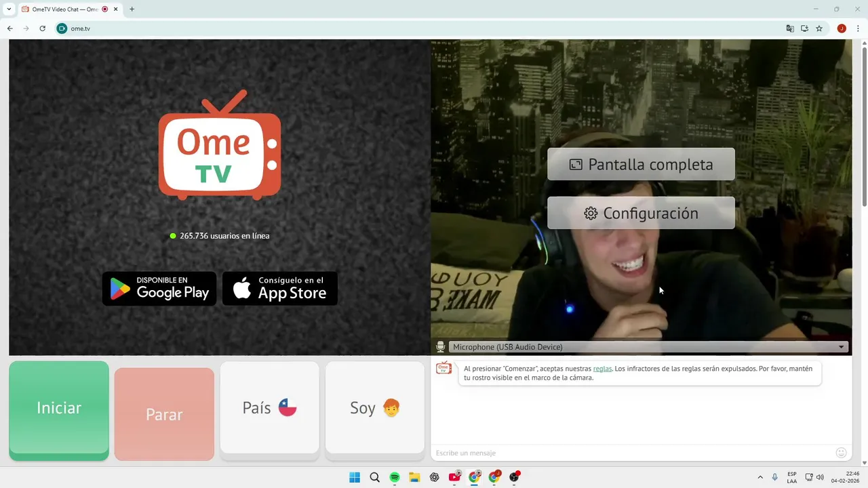Click the 265.736 usuarios en línea text
The width and height of the screenshot is (868, 488).
[224, 236]
